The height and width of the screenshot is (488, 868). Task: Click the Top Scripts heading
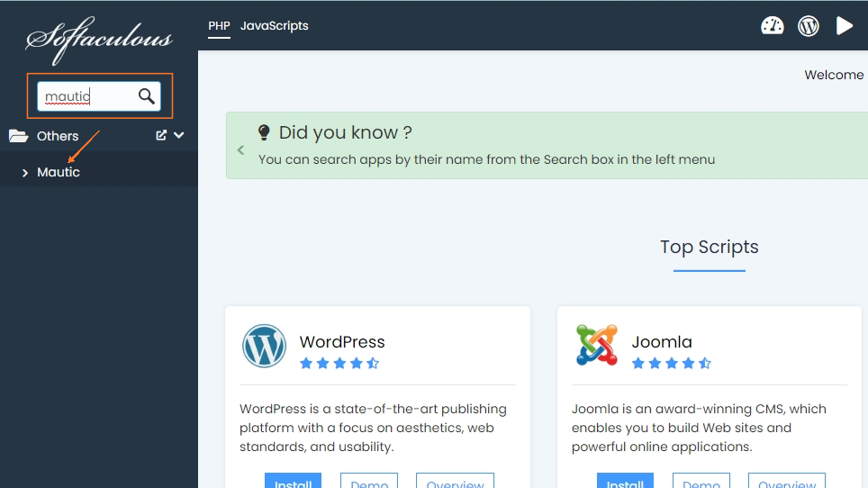tap(710, 247)
